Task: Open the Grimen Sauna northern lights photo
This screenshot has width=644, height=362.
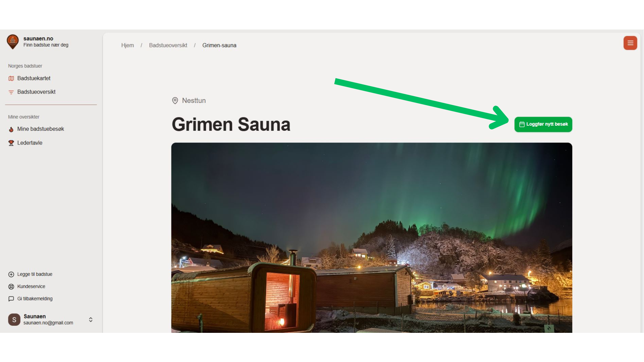Action: (372, 238)
